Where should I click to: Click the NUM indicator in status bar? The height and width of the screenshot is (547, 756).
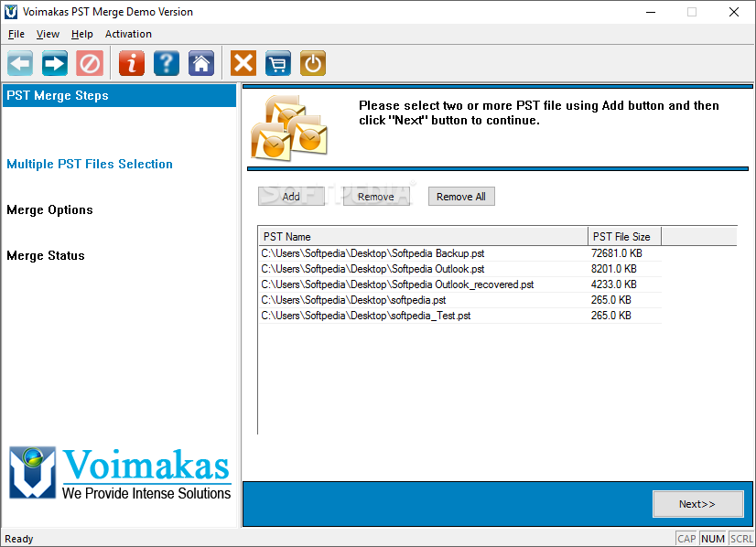click(x=713, y=539)
